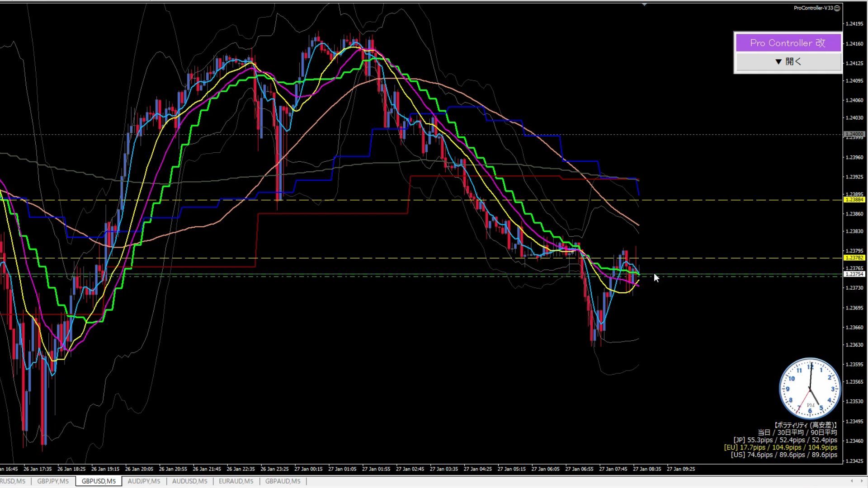This screenshot has height=488, width=868.
Task: Click the 1.24160 price scale value
Action: [854, 44]
